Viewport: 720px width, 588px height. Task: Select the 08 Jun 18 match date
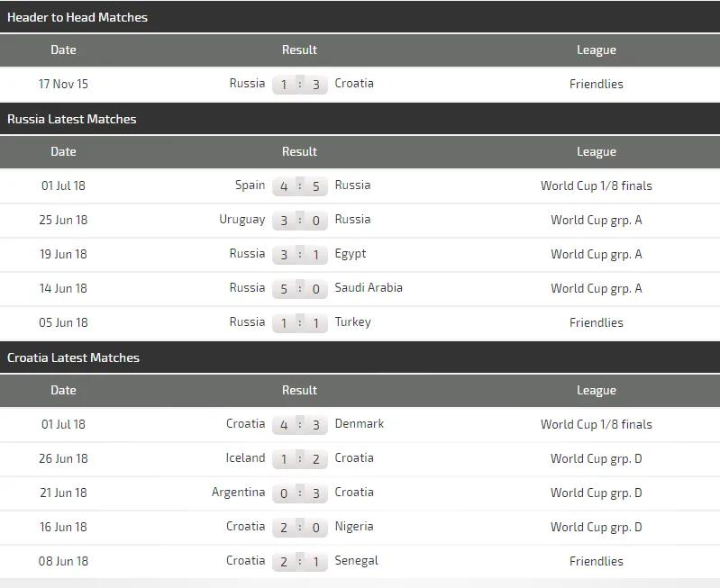coord(63,561)
